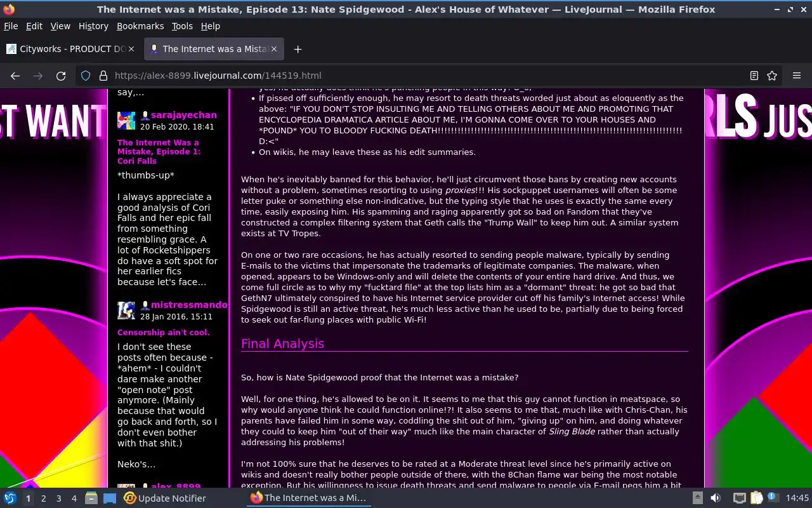
Task: Open Update Notifier from taskbar
Action: click(x=165, y=498)
